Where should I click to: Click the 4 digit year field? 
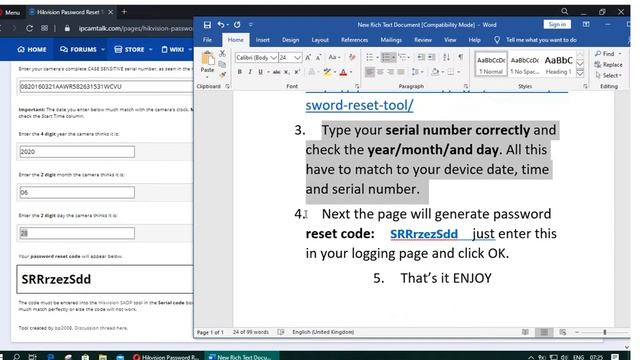77,152
